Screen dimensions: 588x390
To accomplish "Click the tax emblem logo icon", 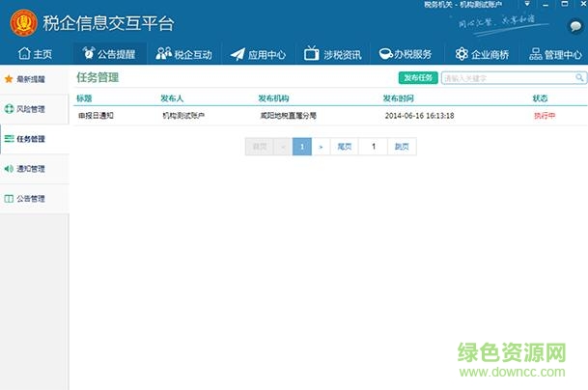I will point(23,23).
